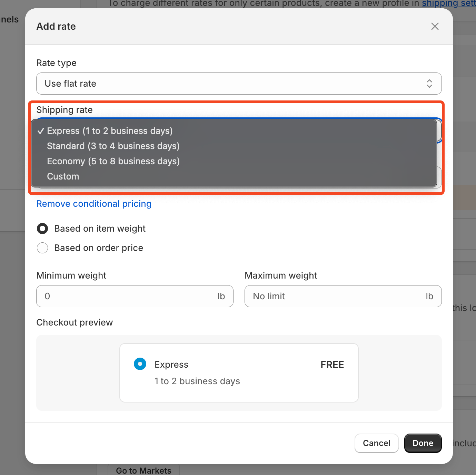Select Economy (5 to 8 business days)
Screen dimensions: 476x475
(113, 162)
